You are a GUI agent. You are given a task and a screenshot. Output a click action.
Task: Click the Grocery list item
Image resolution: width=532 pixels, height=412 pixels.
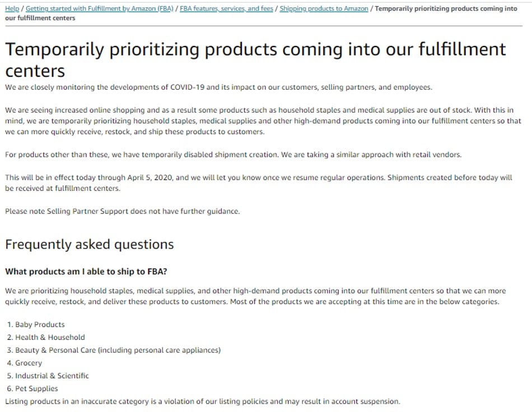pyautogui.click(x=29, y=363)
